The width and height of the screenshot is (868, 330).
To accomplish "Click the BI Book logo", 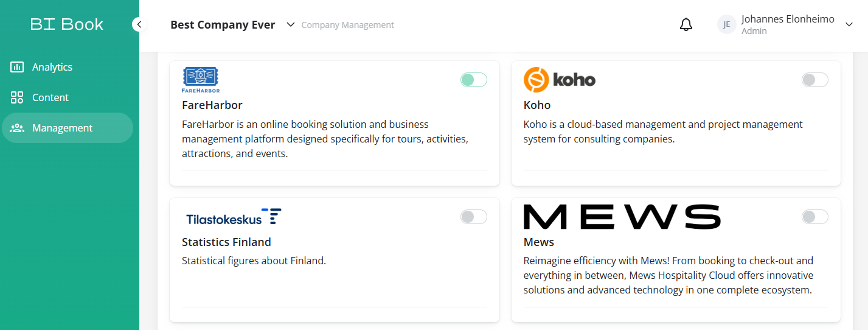I will pos(67,24).
